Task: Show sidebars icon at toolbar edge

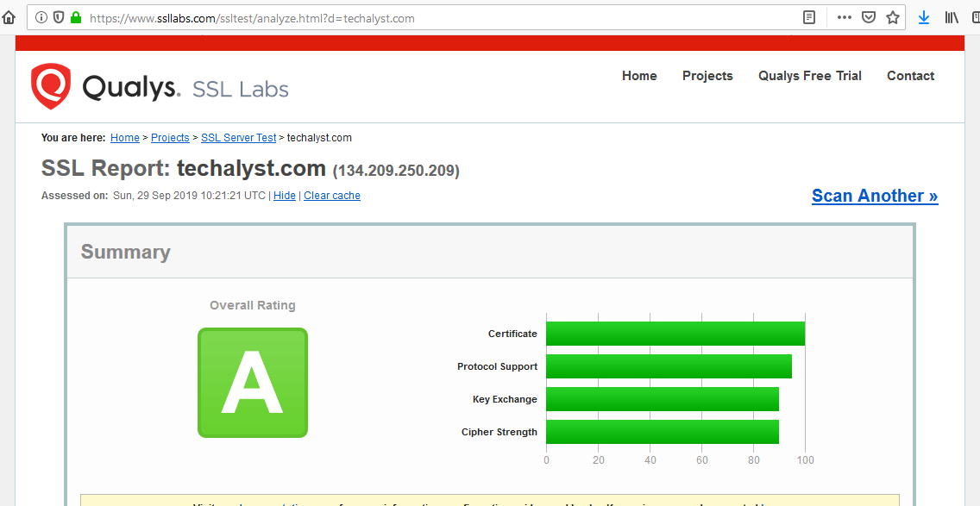Action: pos(976,17)
